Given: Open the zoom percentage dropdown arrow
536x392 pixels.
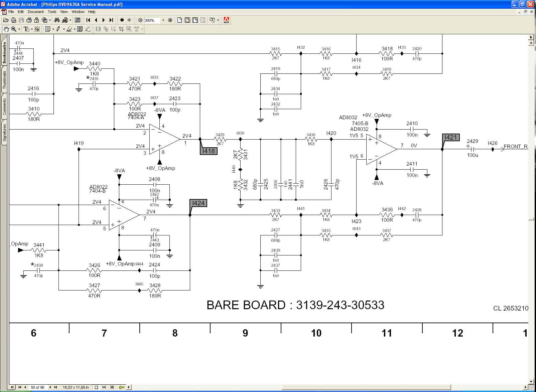Looking at the screenshot, I should tap(163, 20).
